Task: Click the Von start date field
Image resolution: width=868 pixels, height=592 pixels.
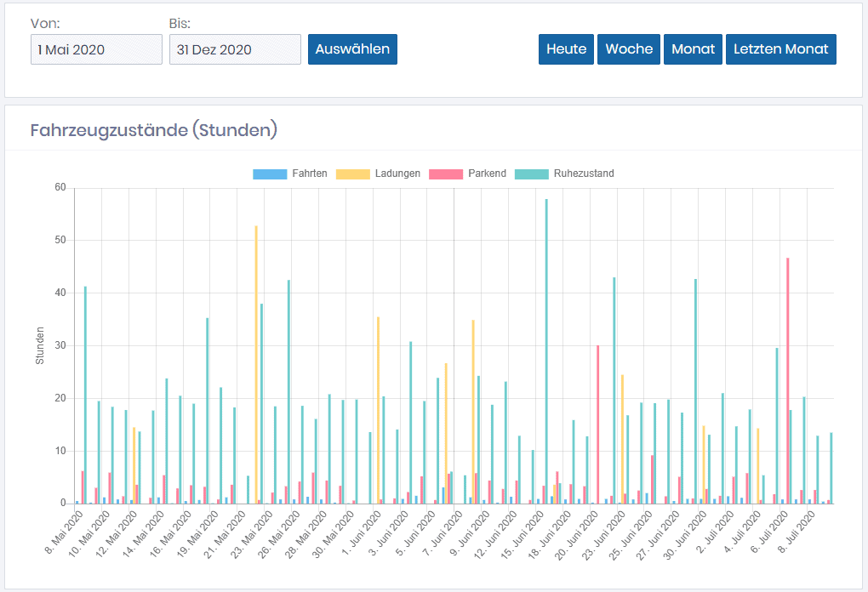Action: point(96,49)
